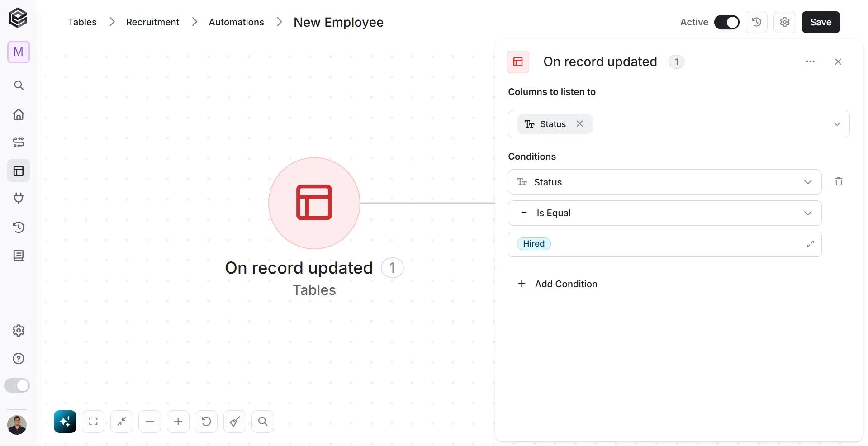Open the Status condition field dropdown
868x446 pixels.
[x=664, y=182]
